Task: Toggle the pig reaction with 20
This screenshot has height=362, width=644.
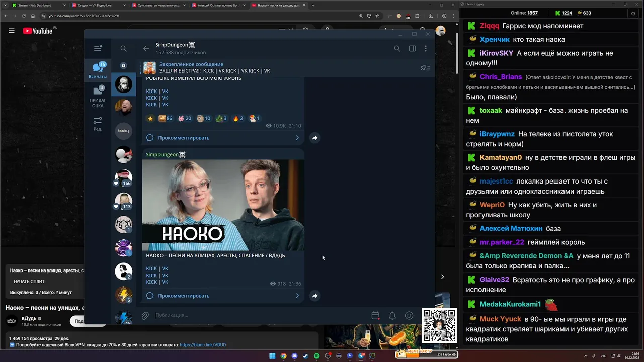Action: (x=184, y=118)
